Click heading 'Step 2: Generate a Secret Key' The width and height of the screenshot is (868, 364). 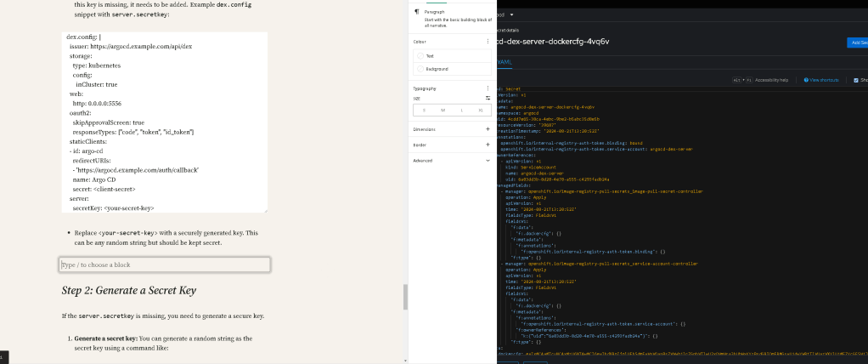(x=128, y=290)
